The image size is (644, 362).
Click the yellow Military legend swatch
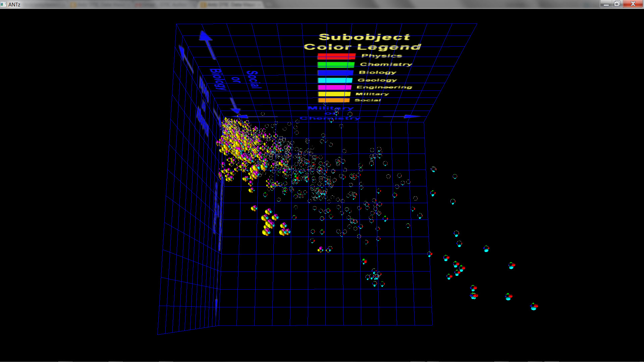334,94
